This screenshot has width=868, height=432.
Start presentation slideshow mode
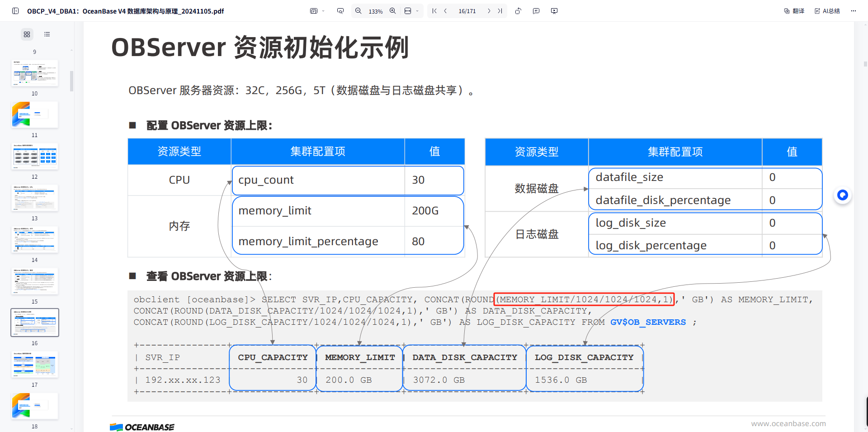[x=554, y=11]
